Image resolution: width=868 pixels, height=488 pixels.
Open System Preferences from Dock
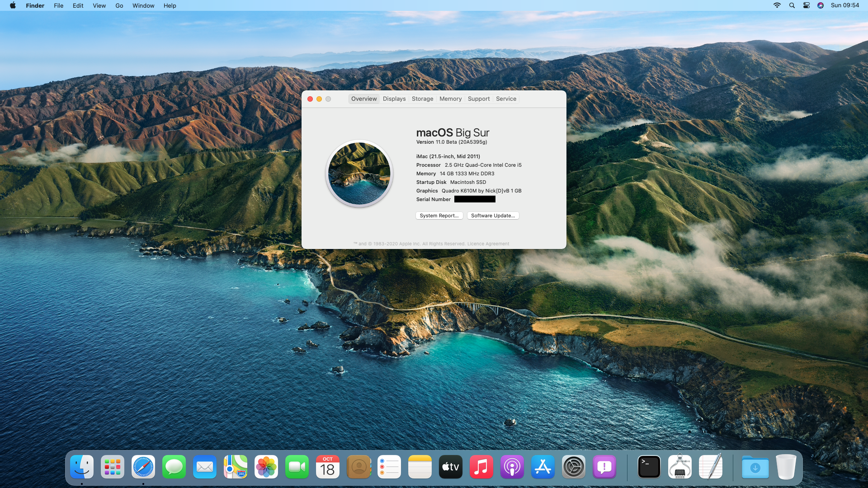[574, 467]
